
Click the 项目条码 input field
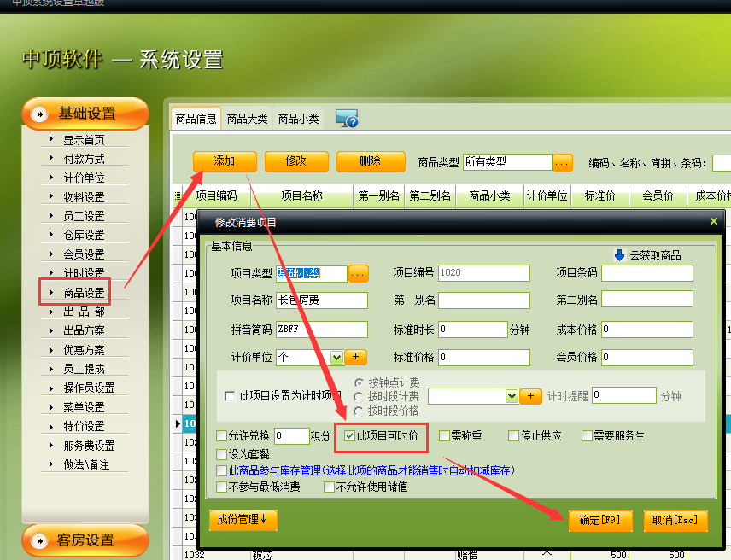tap(647, 273)
